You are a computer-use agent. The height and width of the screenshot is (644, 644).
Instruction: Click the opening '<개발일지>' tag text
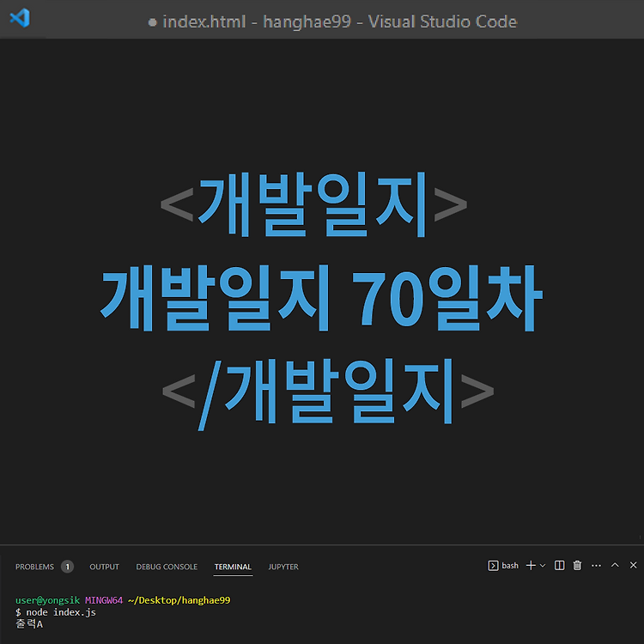pyautogui.click(x=313, y=204)
